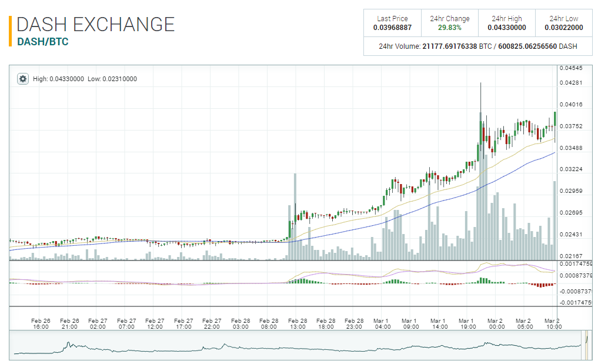Click the 24hr Volume row
Image resolution: width=598 pixels, height=364 pixels.
(x=477, y=46)
